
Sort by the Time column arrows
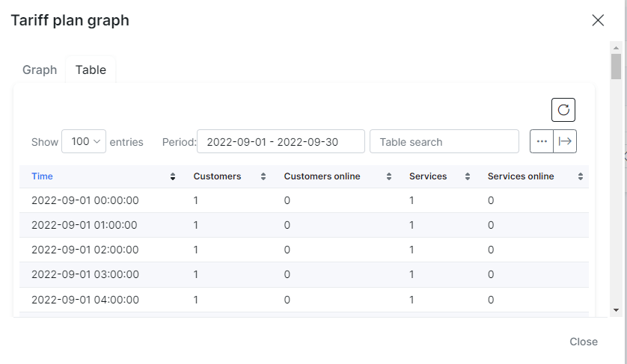173,176
